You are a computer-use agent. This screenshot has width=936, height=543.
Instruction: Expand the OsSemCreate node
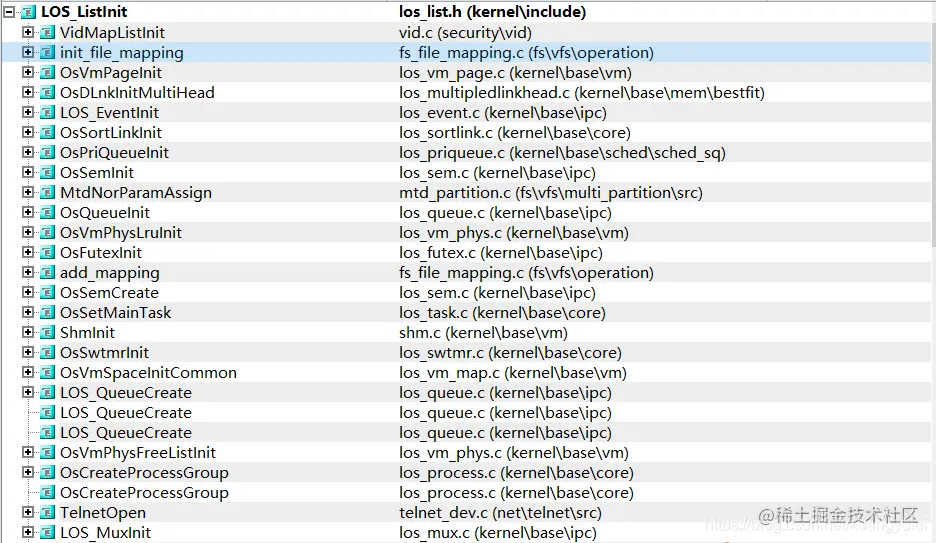click(x=27, y=292)
